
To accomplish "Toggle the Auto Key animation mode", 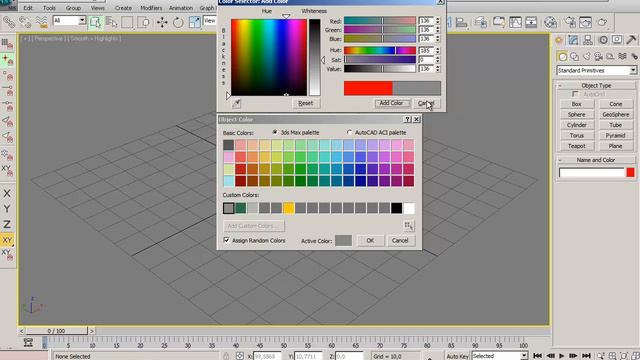I will [x=457, y=356].
